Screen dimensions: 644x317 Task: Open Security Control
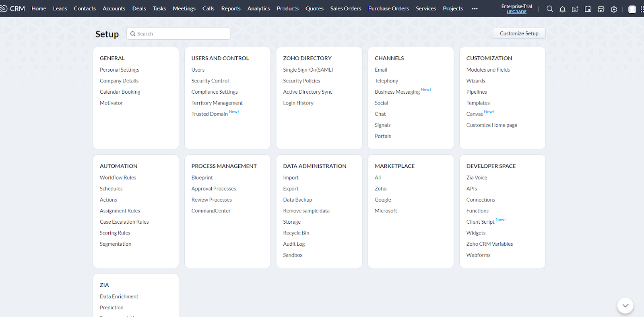[x=210, y=81]
